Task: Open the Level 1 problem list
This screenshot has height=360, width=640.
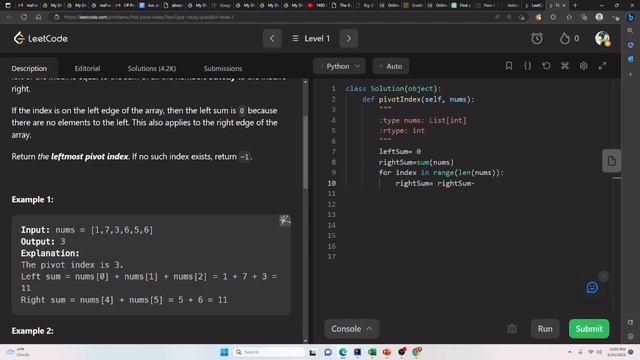Action: 311,38
